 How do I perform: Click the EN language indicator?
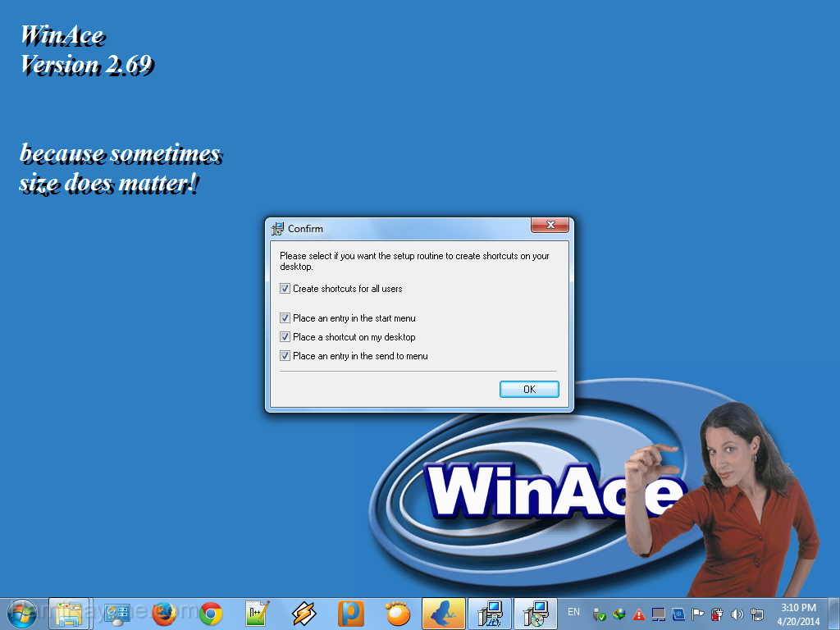tap(573, 612)
